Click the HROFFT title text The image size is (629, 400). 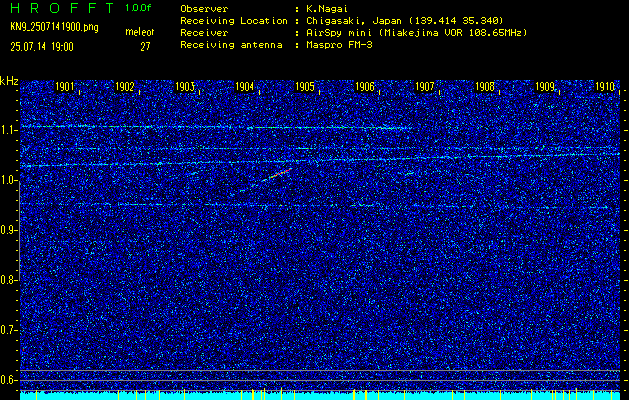pos(62,8)
